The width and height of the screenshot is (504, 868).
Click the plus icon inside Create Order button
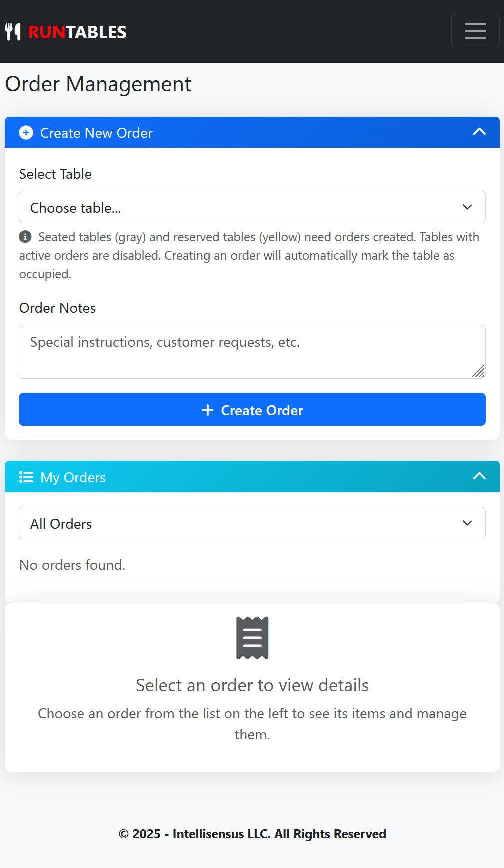tap(207, 410)
